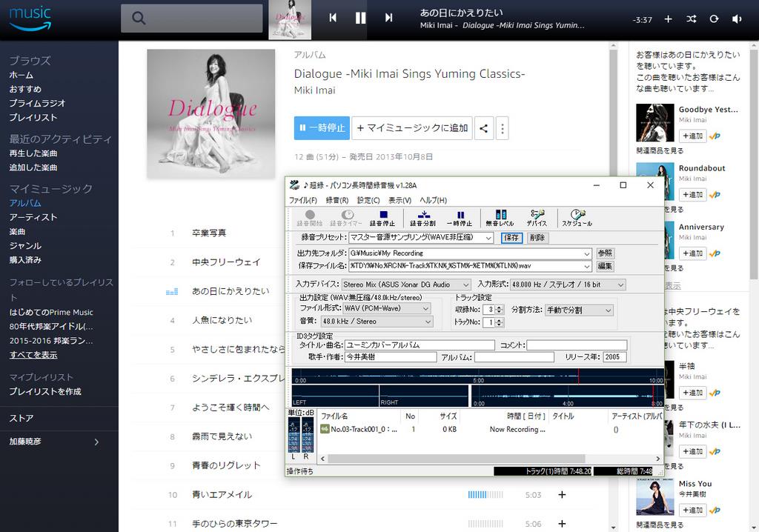
Task: Skip to next track in Amazon Music
Action: pyautogui.click(x=388, y=18)
